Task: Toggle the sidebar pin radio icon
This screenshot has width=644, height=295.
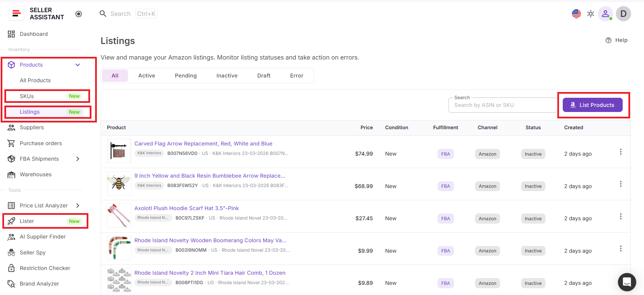Action: pyautogui.click(x=79, y=14)
